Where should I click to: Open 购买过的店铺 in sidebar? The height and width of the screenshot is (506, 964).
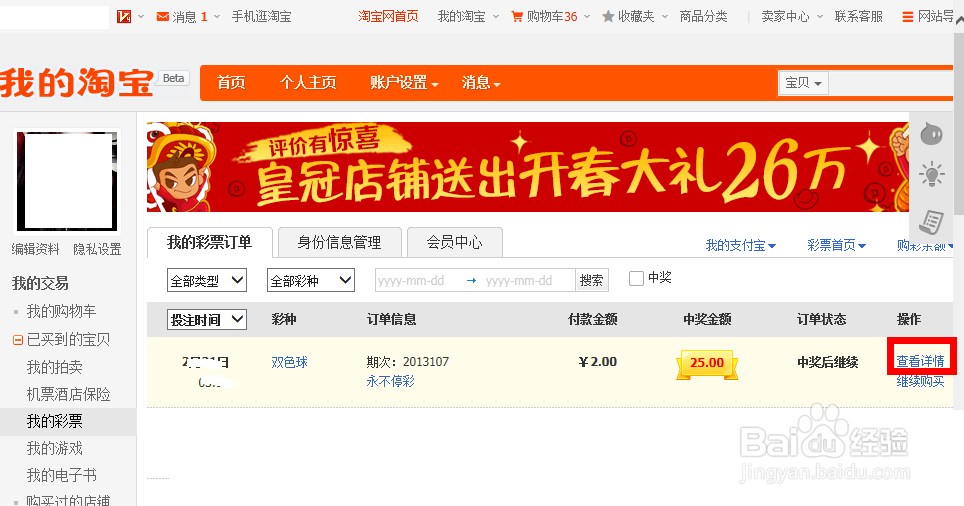pyautogui.click(x=68, y=500)
